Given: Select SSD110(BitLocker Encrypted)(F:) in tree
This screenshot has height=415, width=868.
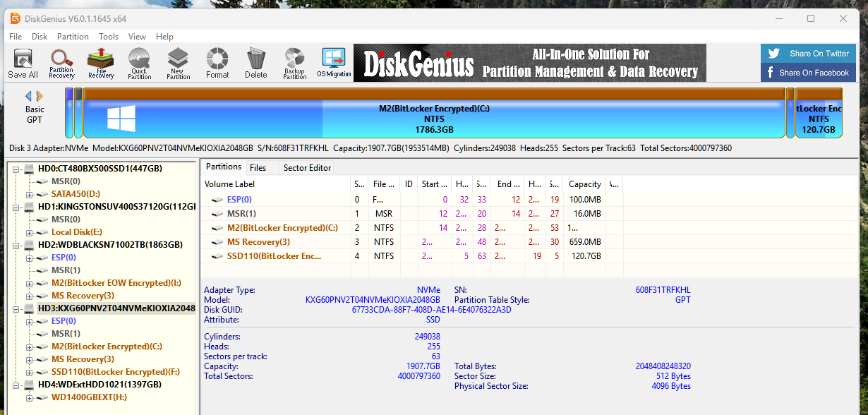Looking at the screenshot, I should pyautogui.click(x=116, y=372).
